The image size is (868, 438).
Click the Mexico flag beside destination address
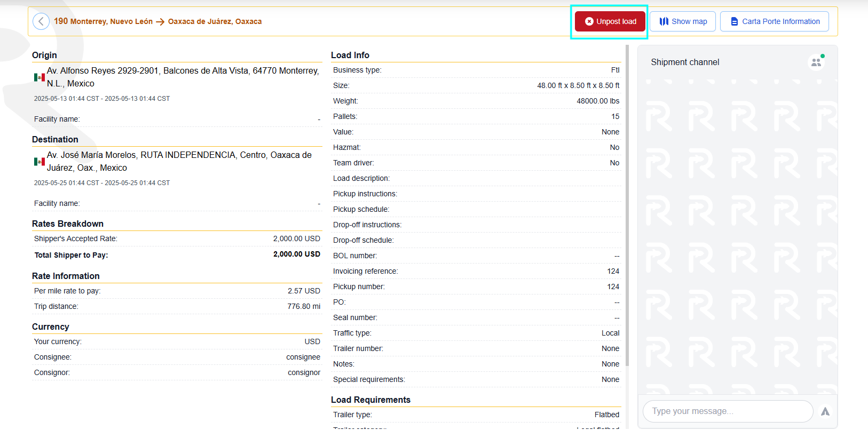pos(40,162)
